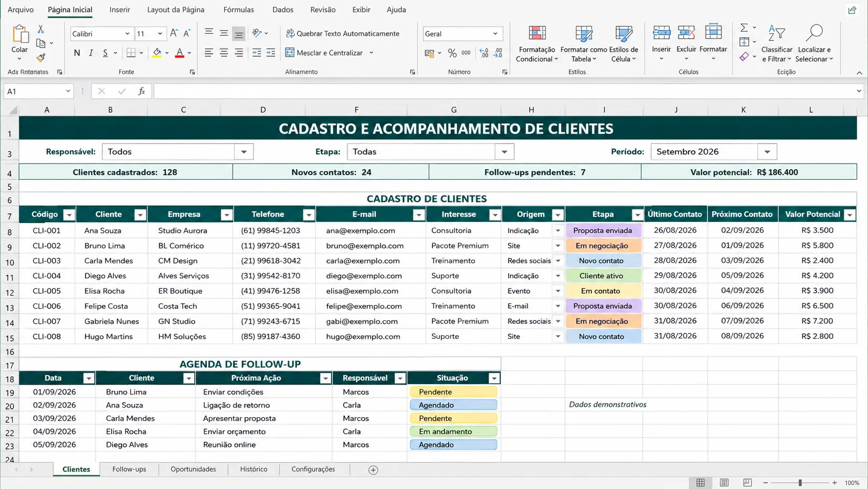
Task: Open Classificar e Filtrar menu
Action: coord(777,44)
